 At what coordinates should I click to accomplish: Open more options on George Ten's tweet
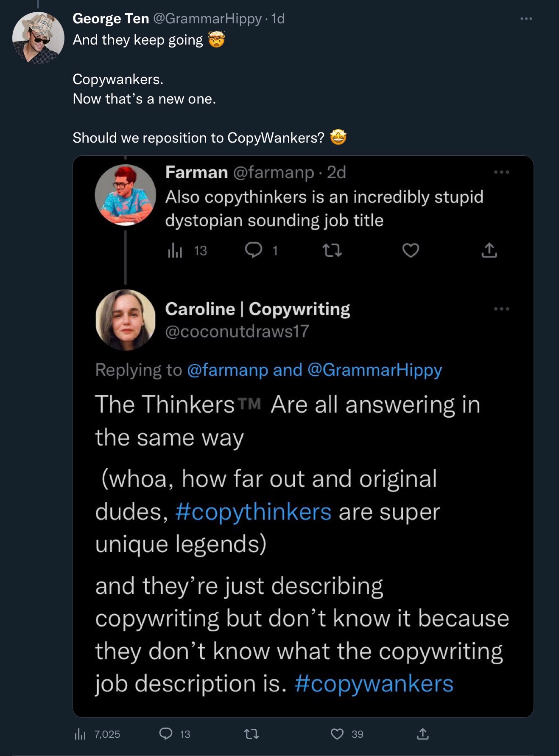[526, 19]
